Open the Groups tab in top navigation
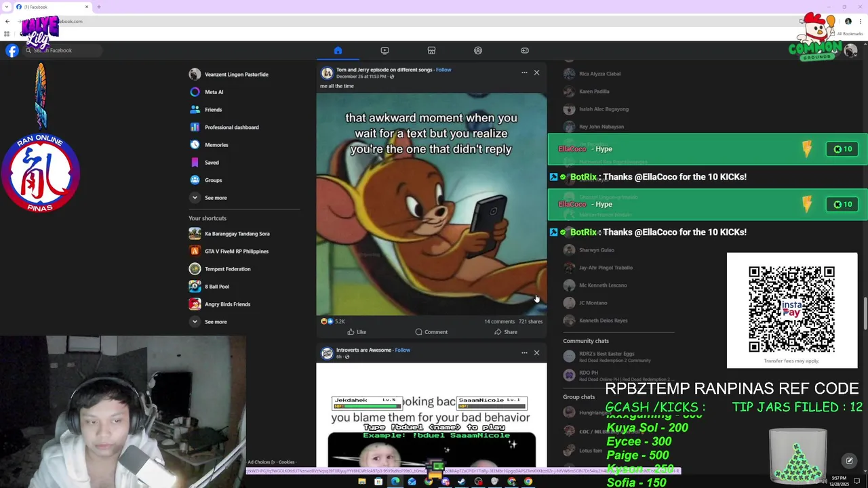 click(x=478, y=50)
